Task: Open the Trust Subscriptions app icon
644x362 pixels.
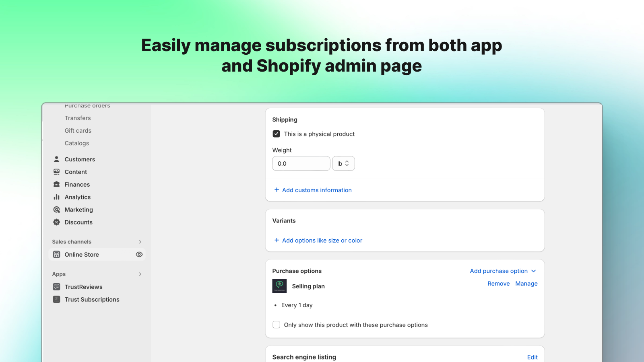Action: click(56, 299)
